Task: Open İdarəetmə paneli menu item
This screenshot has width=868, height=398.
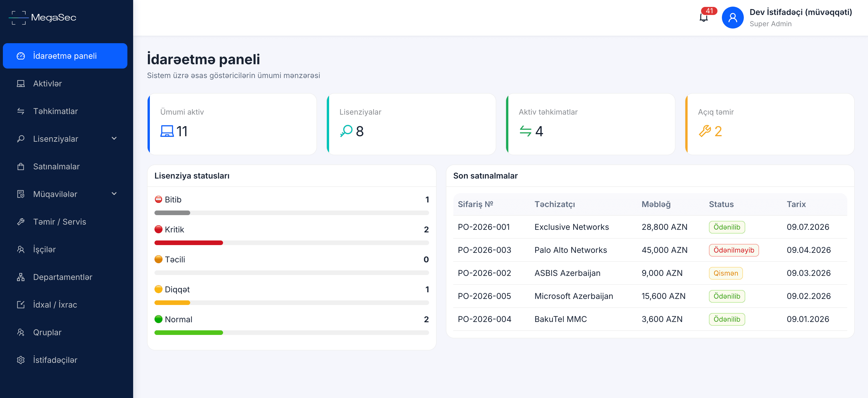Action: [x=65, y=56]
